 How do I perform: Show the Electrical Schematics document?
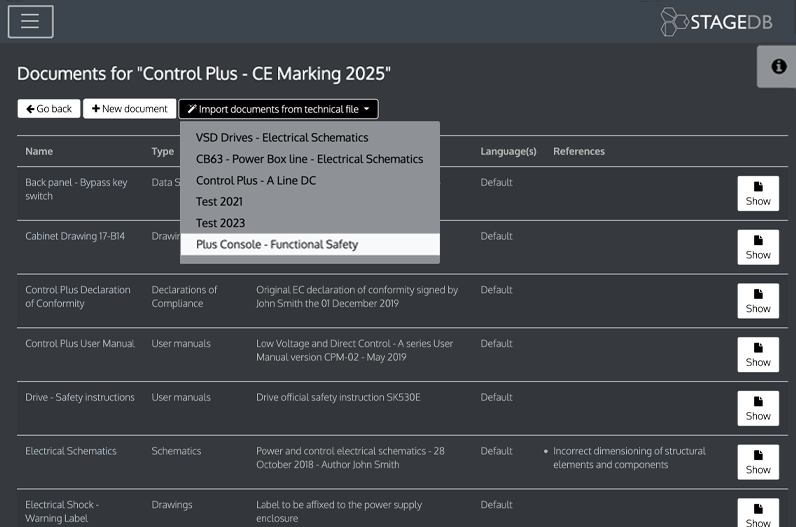(757, 462)
